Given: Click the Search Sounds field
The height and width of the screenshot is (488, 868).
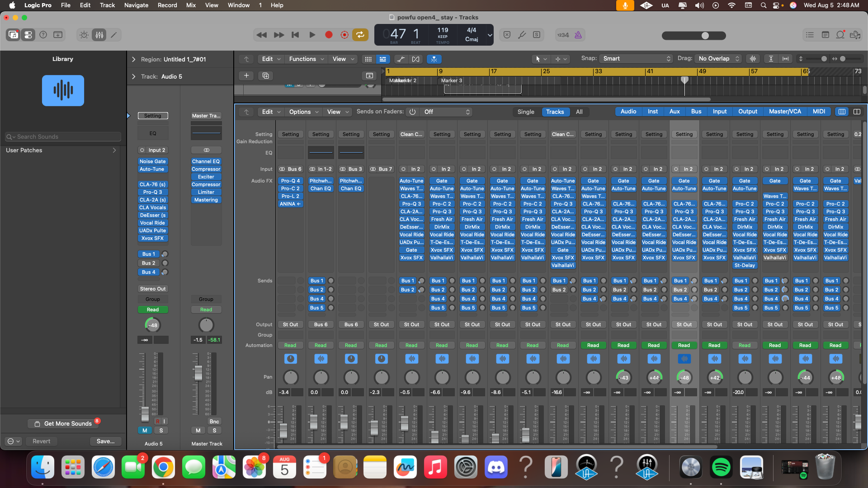Looking at the screenshot, I should (63, 137).
